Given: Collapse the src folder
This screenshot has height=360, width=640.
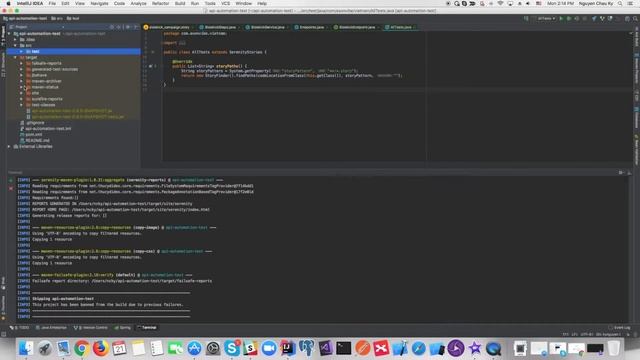Looking at the screenshot, I should pyautogui.click(x=16, y=45).
